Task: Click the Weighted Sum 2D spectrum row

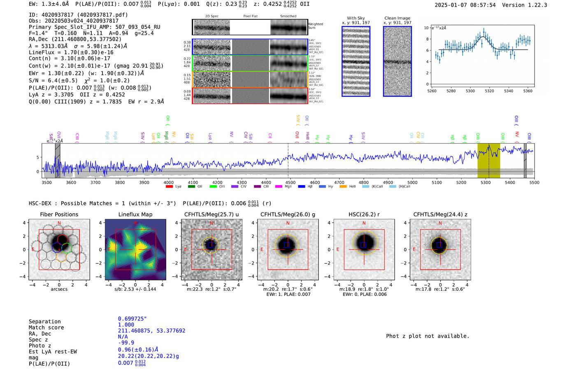Action: [250, 27]
